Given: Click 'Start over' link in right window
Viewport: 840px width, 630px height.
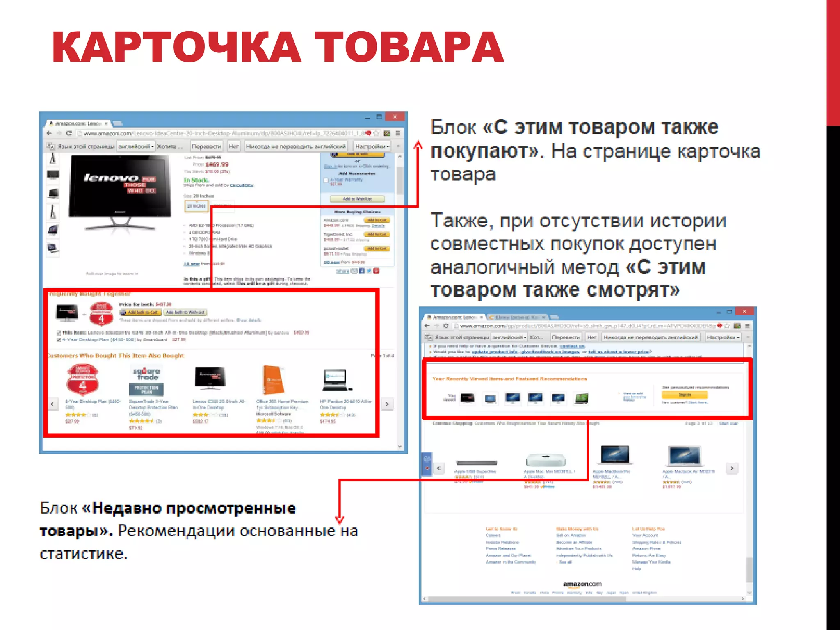Looking at the screenshot, I should (x=729, y=423).
